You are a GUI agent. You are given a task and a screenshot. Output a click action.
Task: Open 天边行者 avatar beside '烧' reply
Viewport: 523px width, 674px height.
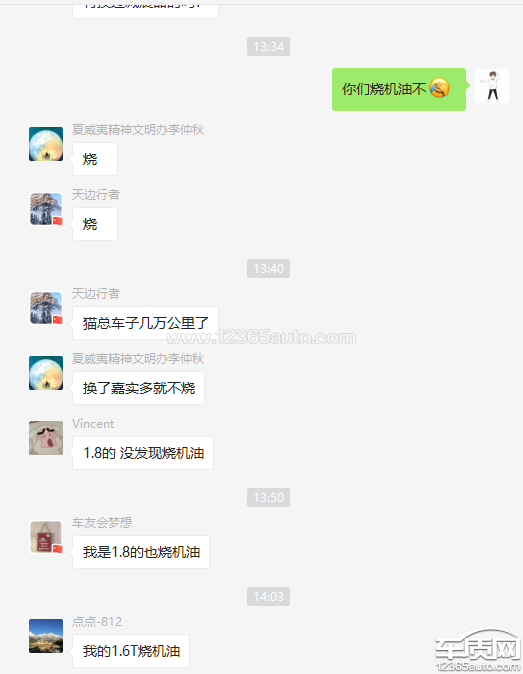(46, 209)
